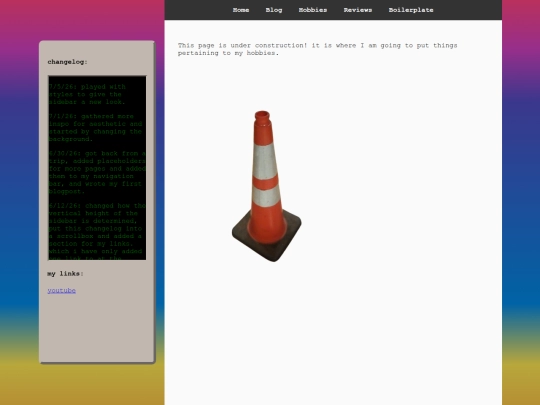Click the 6/12/26 changelog entry
The width and height of the screenshot is (540, 405).
pyautogui.click(x=97, y=231)
